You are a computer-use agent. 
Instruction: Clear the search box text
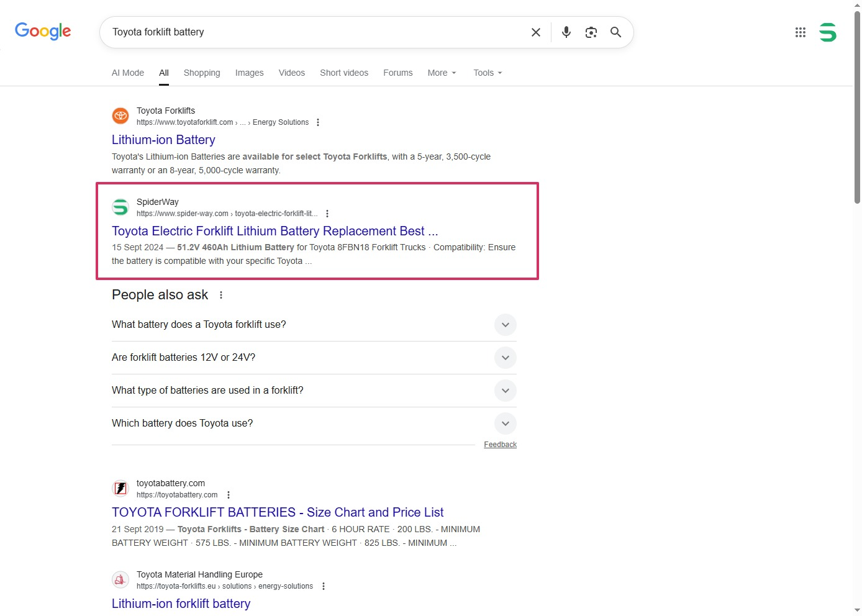pyautogui.click(x=535, y=32)
